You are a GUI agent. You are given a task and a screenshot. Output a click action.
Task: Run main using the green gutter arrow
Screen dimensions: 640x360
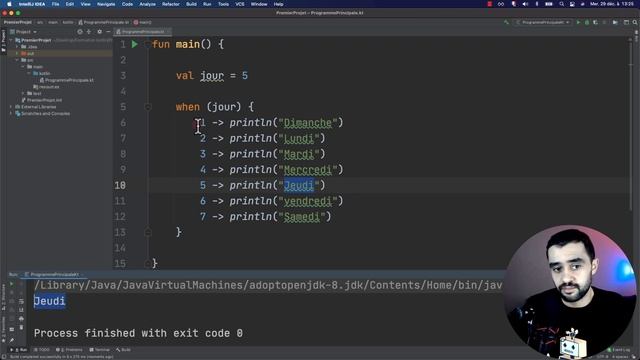[135, 44]
